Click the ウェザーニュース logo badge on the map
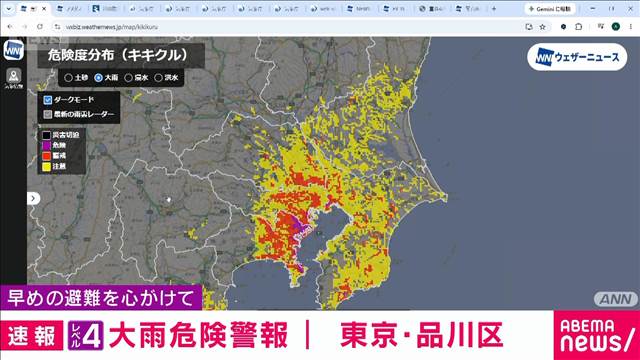 click(x=577, y=57)
